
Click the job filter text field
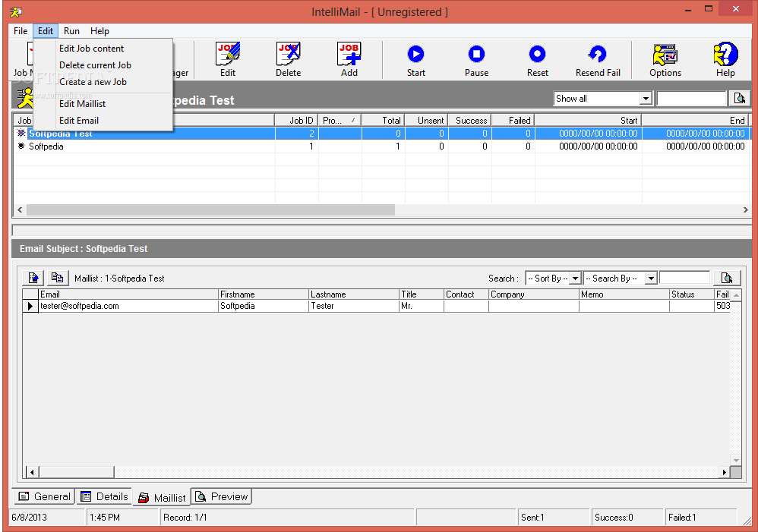point(691,99)
